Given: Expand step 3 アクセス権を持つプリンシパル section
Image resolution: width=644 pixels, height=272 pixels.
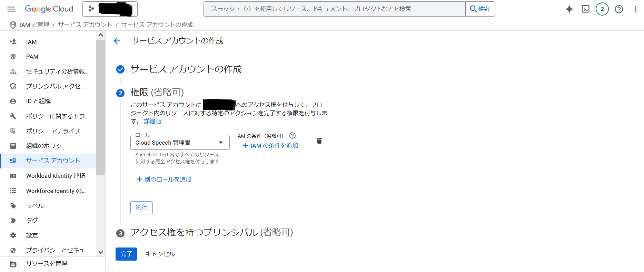Looking at the screenshot, I should point(211,232).
